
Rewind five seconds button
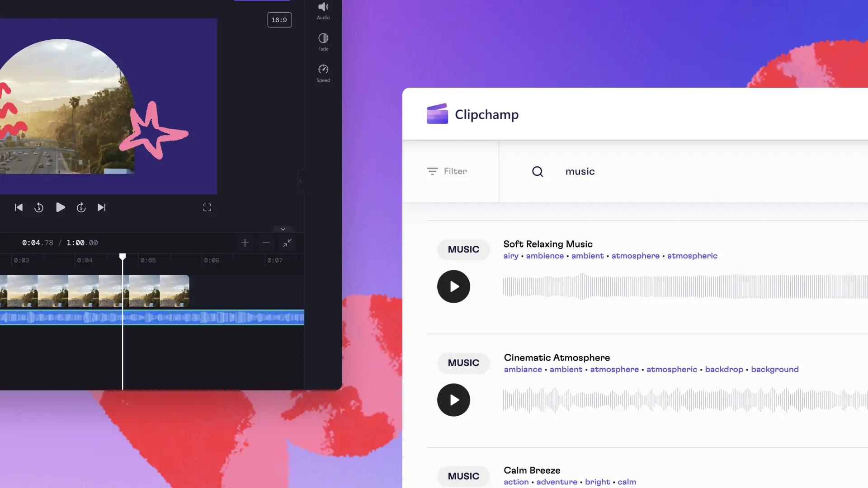[39, 207]
